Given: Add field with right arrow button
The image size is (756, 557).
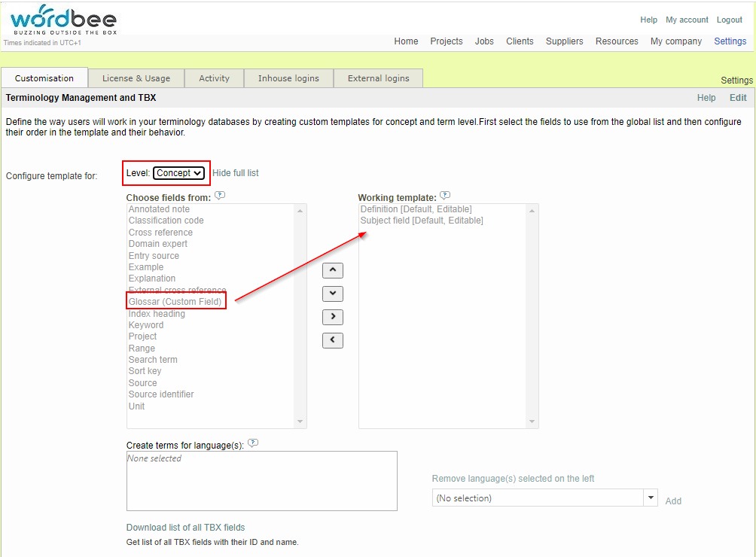Looking at the screenshot, I should click(332, 317).
